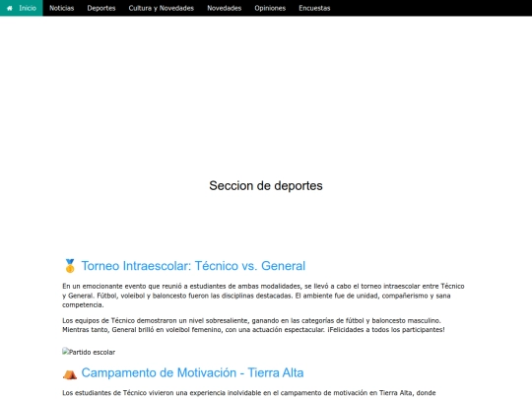Go to the Deportes section
The width and height of the screenshot is (532, 399).
(101, 8)
